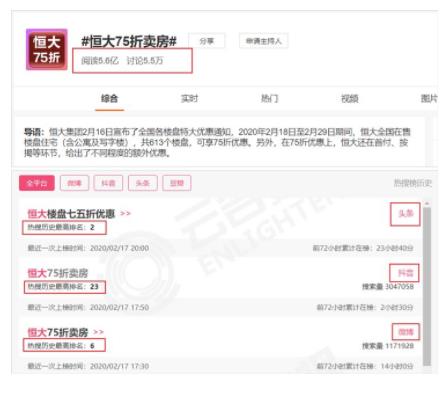448x398 pixels.
Task: Select the 全平台 platform filter
Action: [x=37, y=183]
